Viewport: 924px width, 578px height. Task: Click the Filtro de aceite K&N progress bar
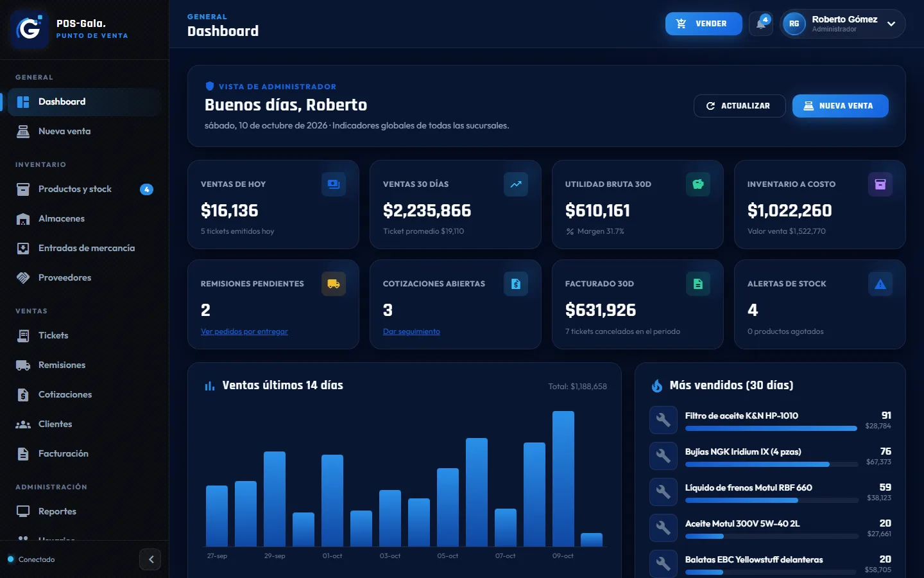[x=771, y=428]
